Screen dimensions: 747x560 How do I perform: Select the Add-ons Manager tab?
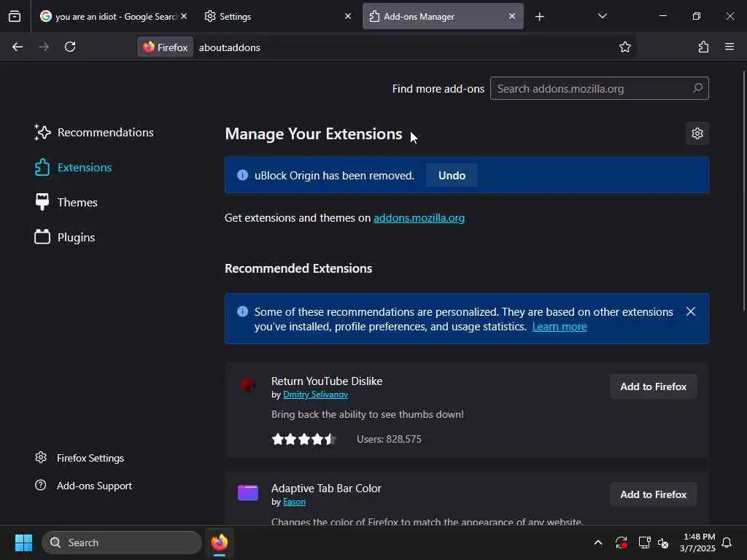click(x=443, y=16)
